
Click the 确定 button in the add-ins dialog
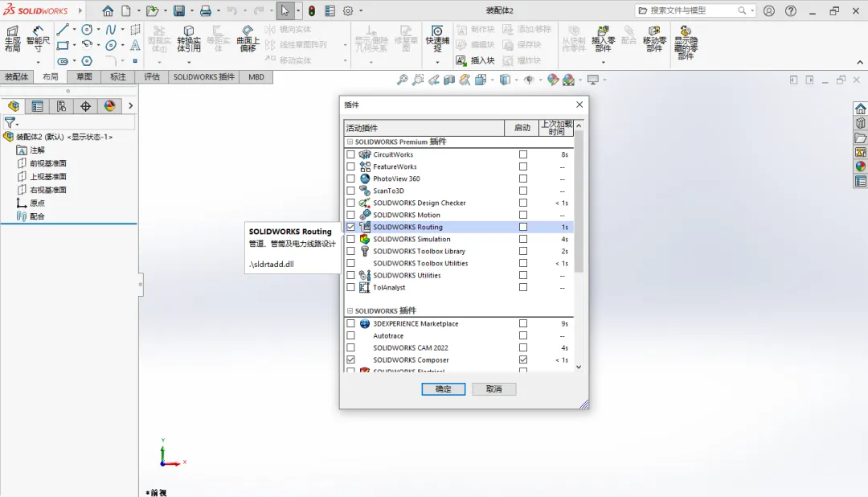(444, 389)
